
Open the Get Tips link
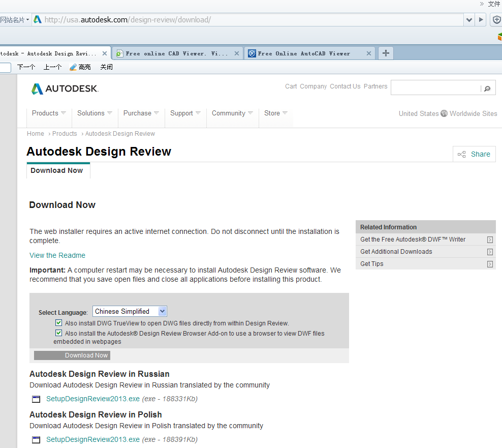point(372,264)
